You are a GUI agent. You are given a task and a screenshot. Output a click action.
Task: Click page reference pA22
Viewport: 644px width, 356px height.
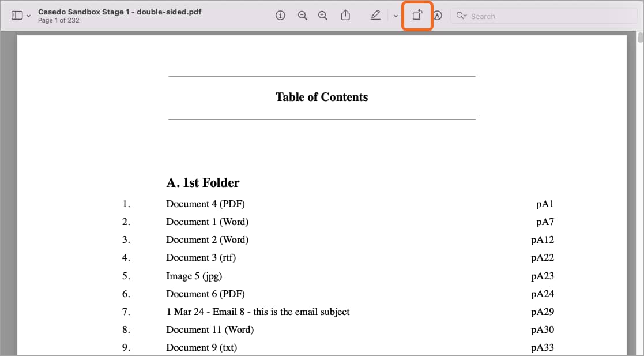(x=543, y=258)
